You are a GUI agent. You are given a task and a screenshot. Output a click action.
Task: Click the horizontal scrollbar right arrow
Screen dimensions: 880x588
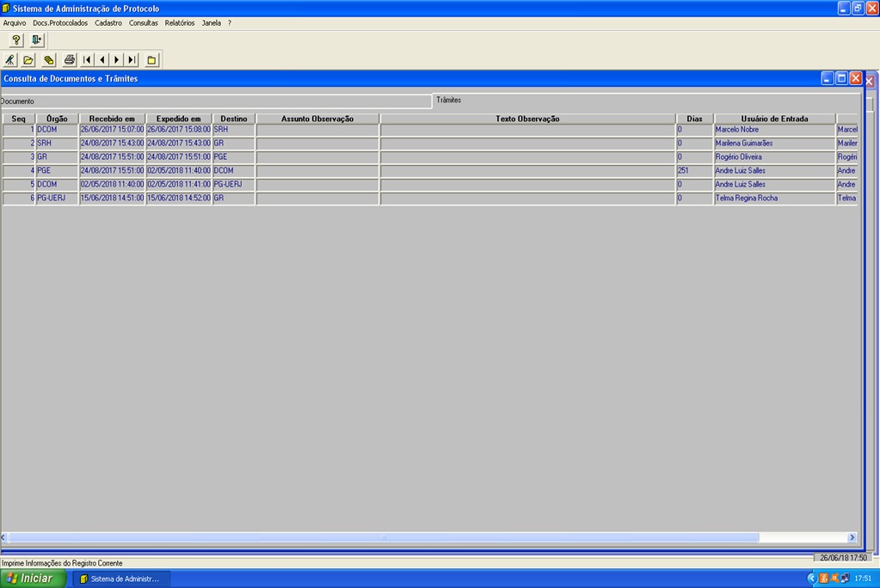(x=852, y=537)
